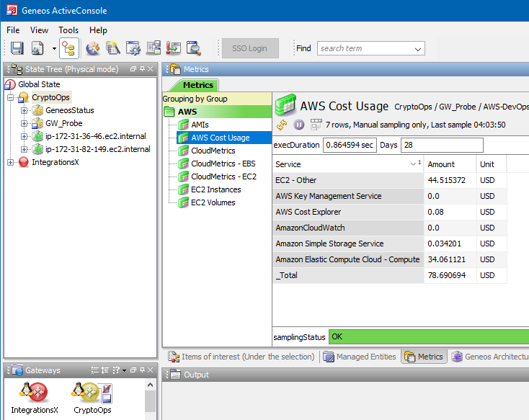Click the window with magnifier search icon
The width and height of the screenshot is (529, 420).
click(x=194, y=48)
